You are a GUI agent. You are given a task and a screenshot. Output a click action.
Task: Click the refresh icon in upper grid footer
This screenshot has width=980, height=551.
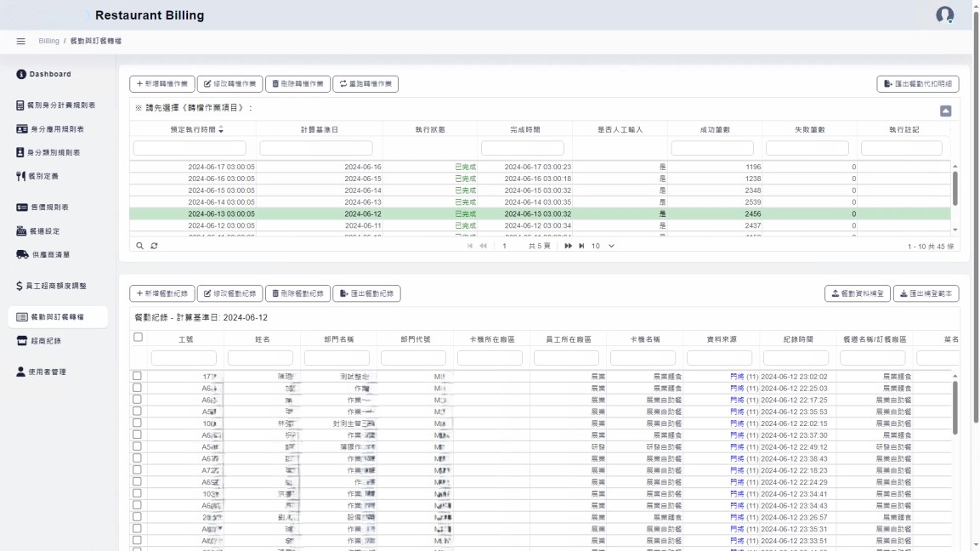coord(154,246)
